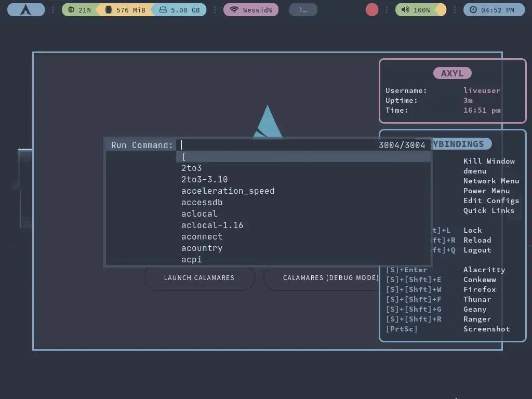Click the Firefox keybinding label
Viewport: 532px width, 399px height.
pos(480,289)
